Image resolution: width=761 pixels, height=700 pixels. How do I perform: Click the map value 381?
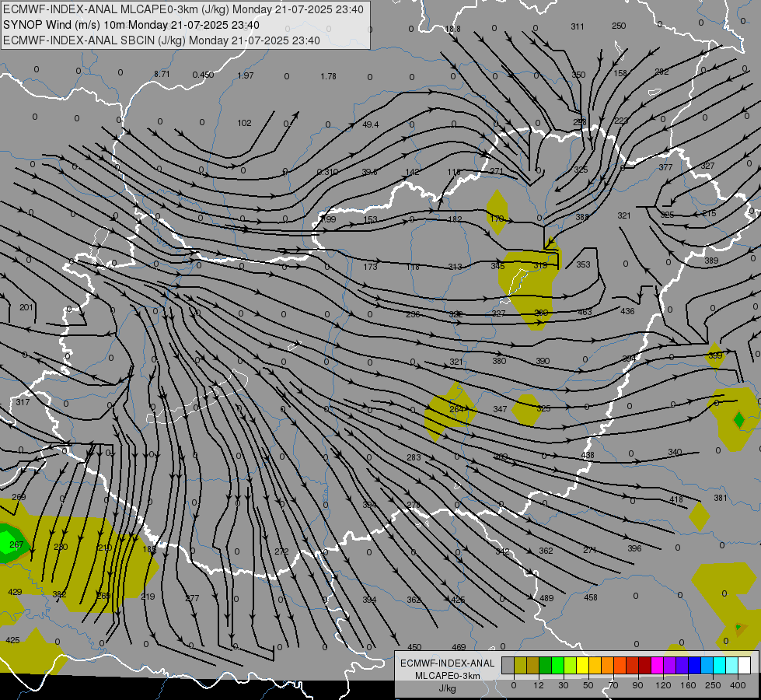pyautogui.click(x=721, y=498)
